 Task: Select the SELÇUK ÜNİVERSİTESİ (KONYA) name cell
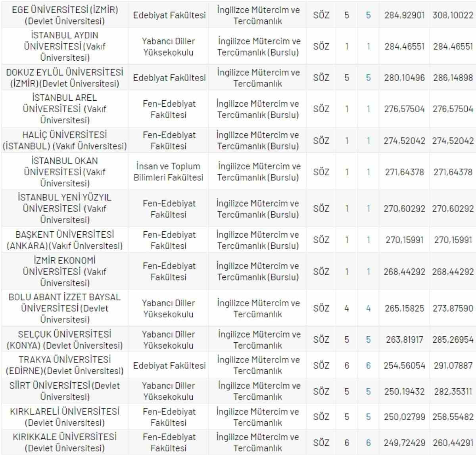pos(65,340)
